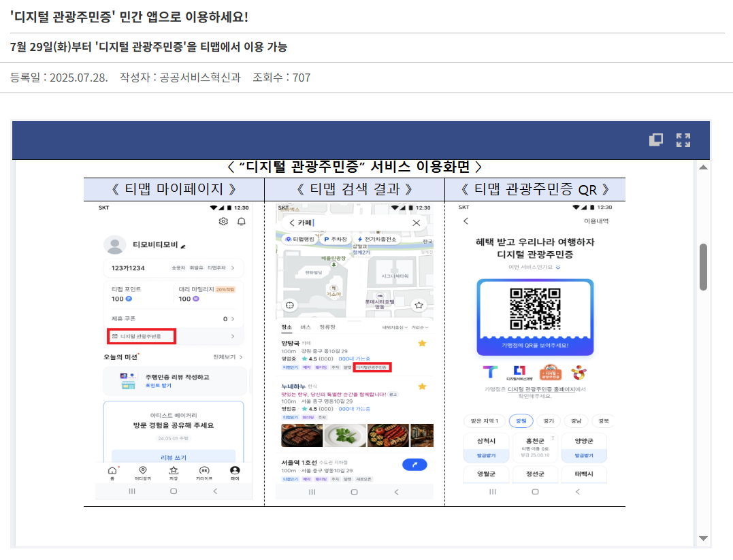Open the 디지털 관광주민증 menu entry
This screenshot has width=733, height=560.
[x=142, y=336]
